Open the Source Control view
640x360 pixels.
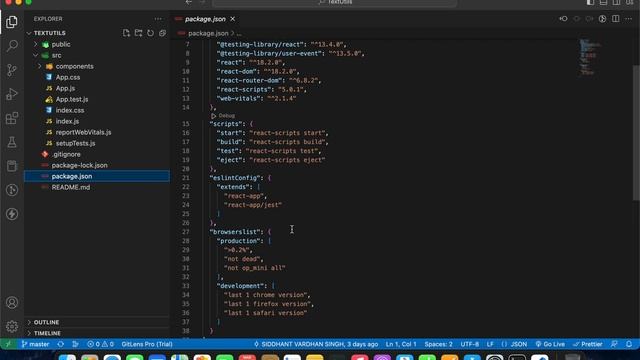(12, 70)
